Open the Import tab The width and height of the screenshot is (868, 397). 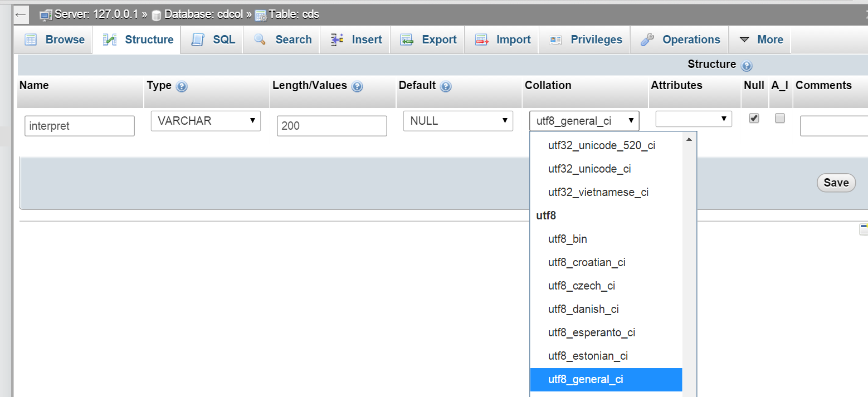click(x=501, y=40)
